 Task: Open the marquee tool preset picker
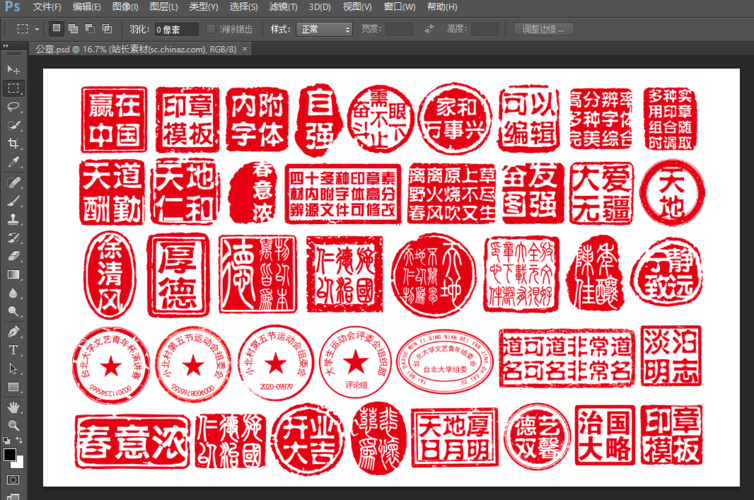(x=27, y=29)
